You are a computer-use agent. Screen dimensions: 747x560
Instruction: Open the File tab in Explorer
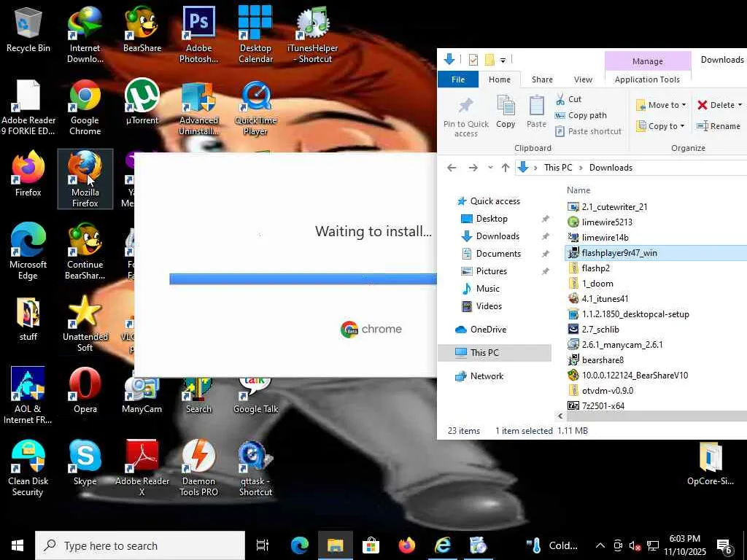tap(458, 79)
